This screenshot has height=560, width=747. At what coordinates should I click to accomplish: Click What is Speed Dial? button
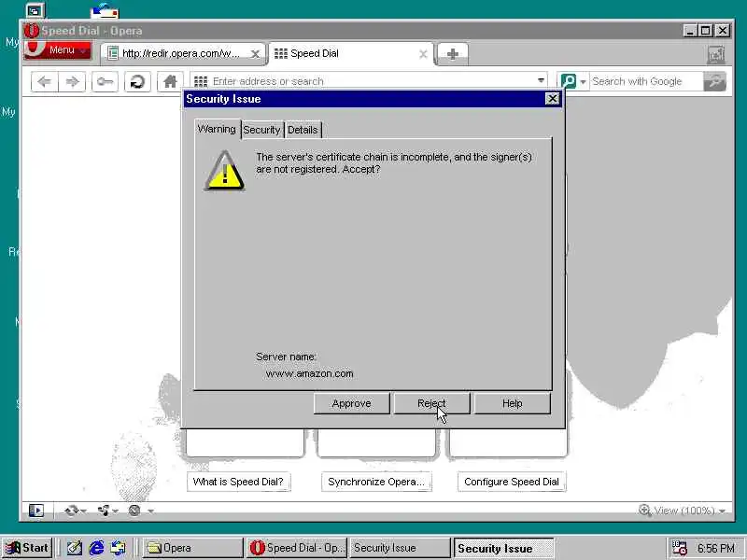(x=238, y=482)
